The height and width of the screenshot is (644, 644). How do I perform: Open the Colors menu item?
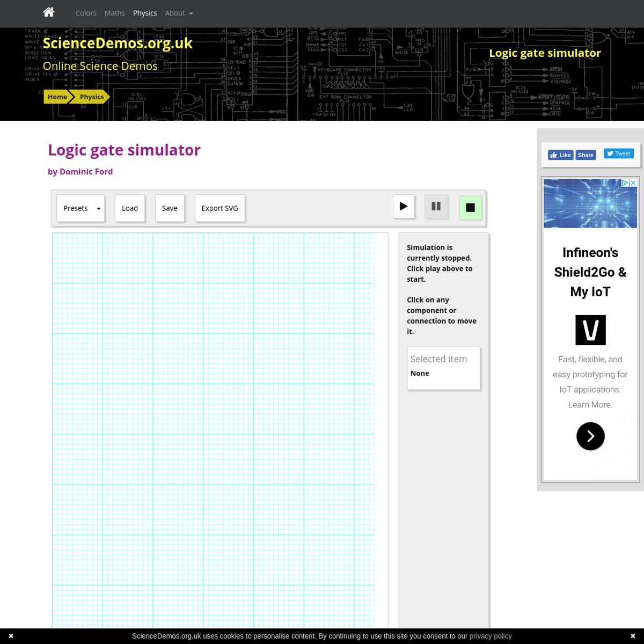86,13
